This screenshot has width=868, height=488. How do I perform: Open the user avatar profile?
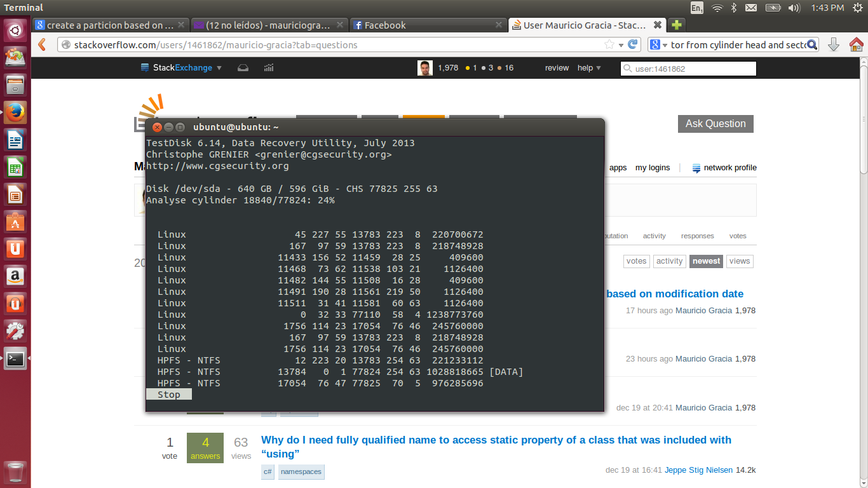(425, 68)
